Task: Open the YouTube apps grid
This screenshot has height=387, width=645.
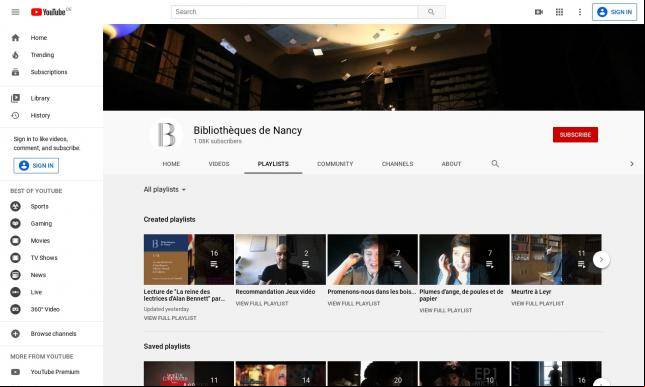Action: (x=559, y=12)
